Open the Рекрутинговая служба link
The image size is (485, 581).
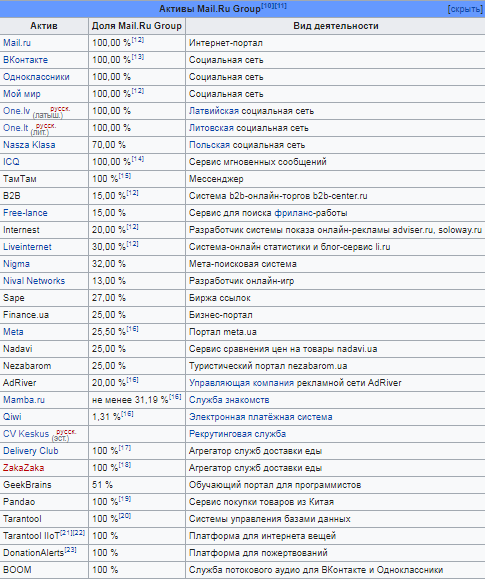237,434
